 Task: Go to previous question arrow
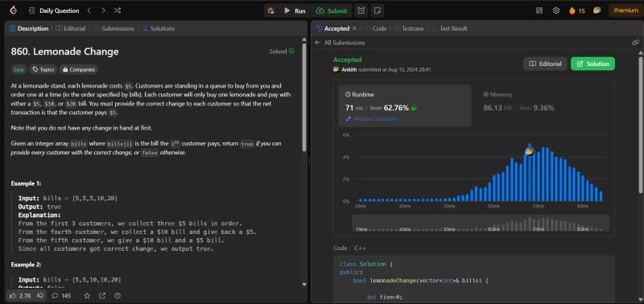(89, 10)
